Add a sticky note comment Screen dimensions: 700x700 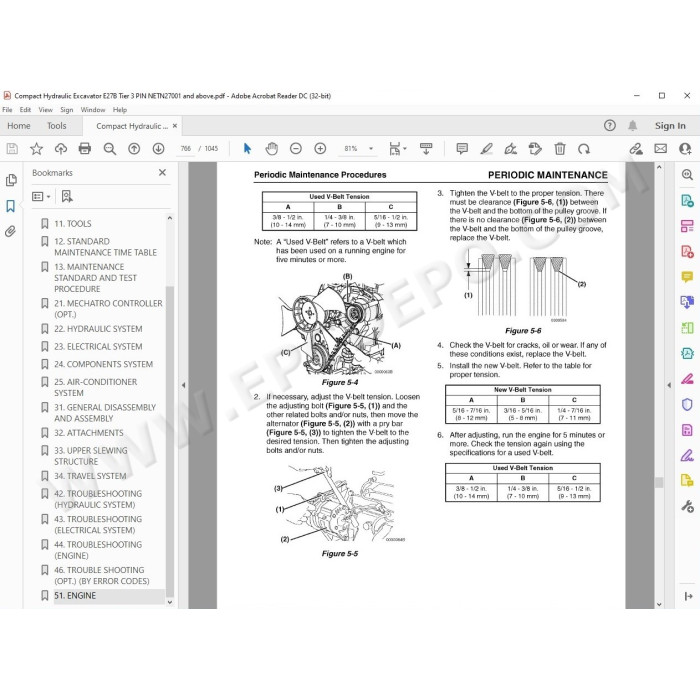point(462,149)
